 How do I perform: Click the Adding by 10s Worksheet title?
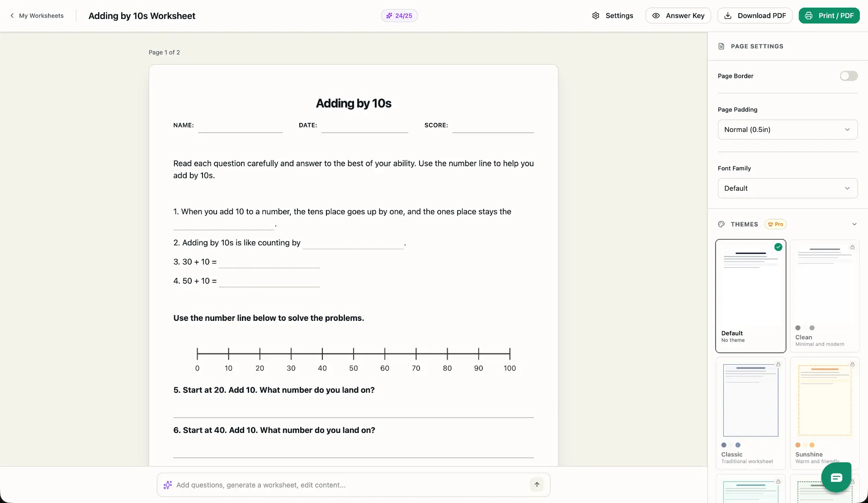pyautogui.click(x=142, y=16)
